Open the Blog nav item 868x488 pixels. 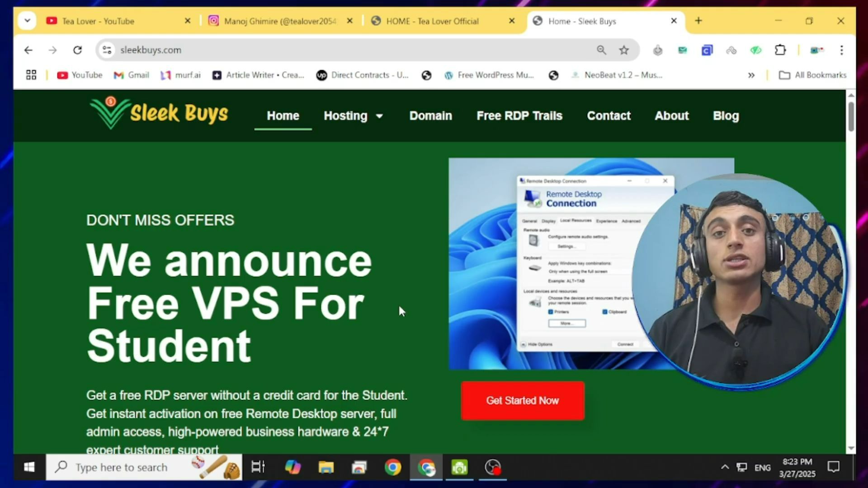click(x=726, y=116)
